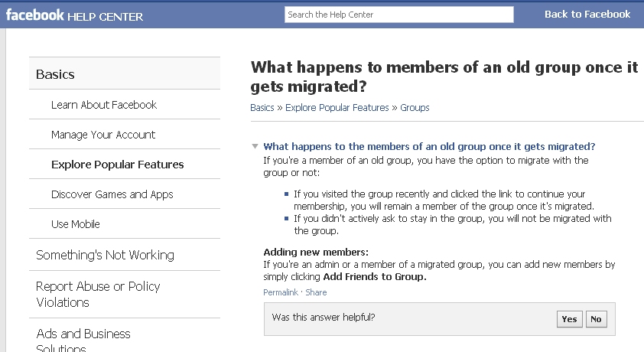Follow the Back to Facebook link

click(x=587, y=15)
